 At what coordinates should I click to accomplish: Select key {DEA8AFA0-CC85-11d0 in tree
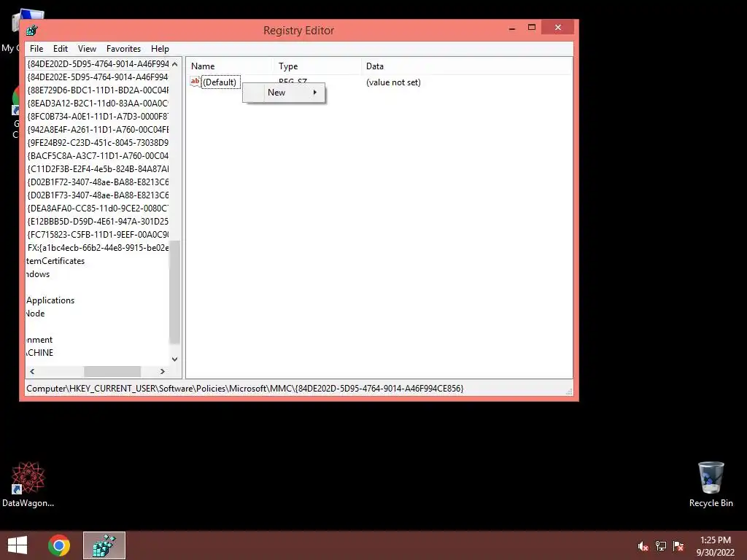pos(98,208)
